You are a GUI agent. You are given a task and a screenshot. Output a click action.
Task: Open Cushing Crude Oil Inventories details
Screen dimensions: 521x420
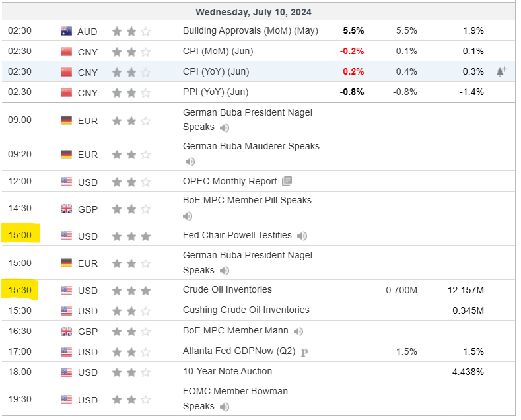pyautogui.click(x=246, y=310)
